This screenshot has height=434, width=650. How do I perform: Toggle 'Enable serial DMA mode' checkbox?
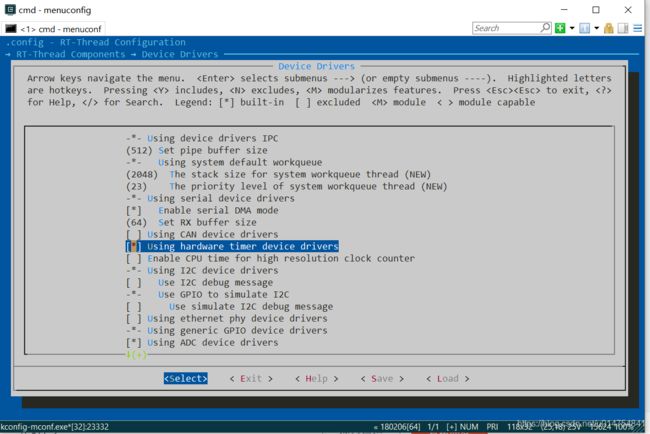point(133,210)
